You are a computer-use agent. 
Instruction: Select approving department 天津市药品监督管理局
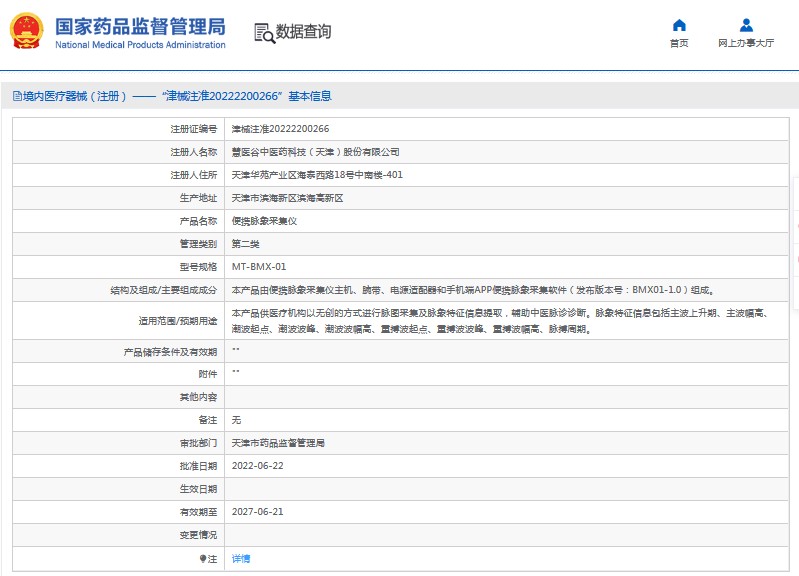[278, 443]
